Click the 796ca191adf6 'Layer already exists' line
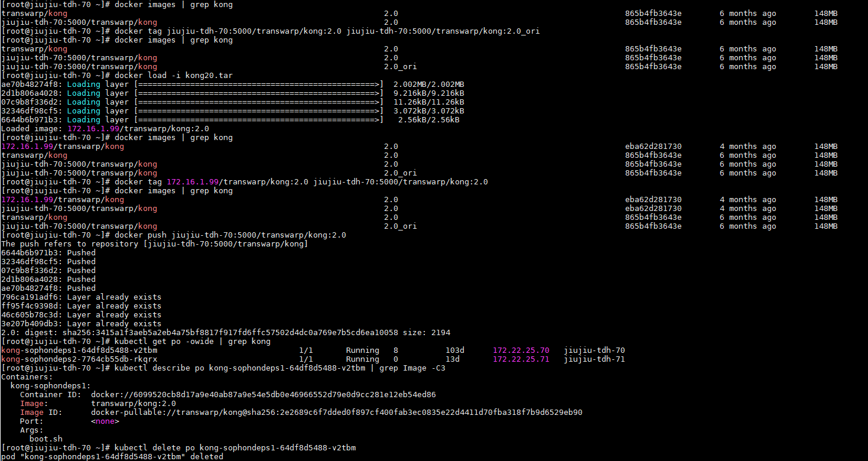Image resolution: width=868 pixels, height=461 pixels. tap(81, 297)
